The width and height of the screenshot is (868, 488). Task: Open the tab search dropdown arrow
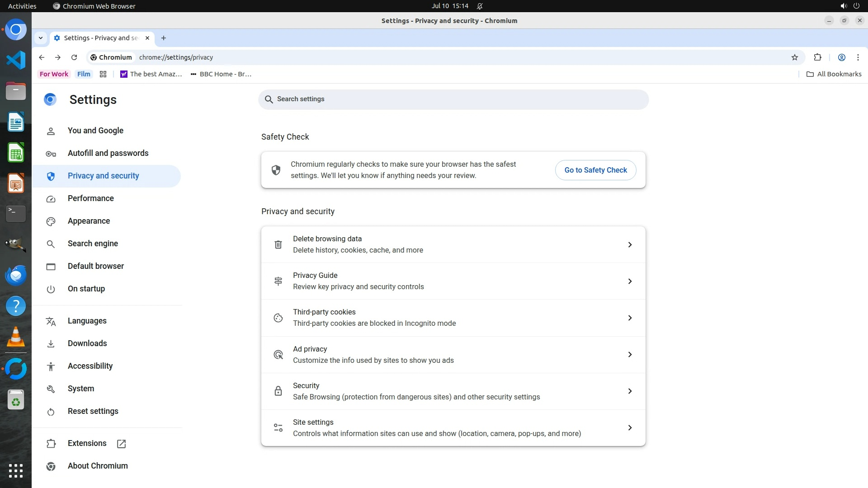pos(41,38)
